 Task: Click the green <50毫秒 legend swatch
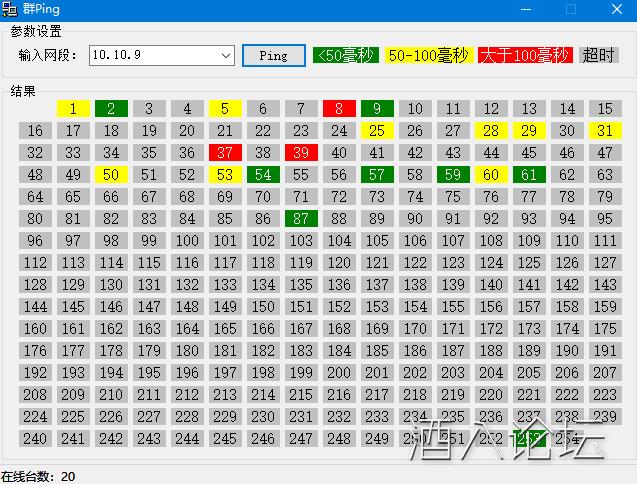tap(346, 56)
